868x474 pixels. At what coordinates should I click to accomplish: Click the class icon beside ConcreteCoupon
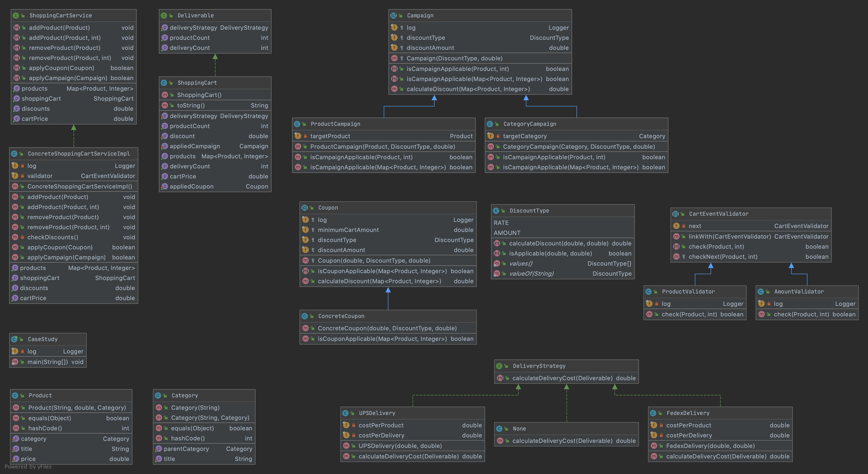point(305,316)
